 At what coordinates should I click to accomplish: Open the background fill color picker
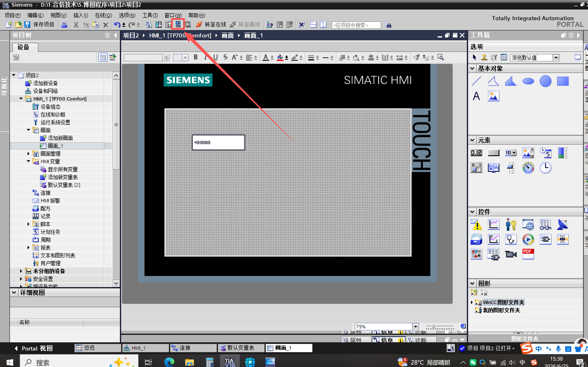point(280,57)
